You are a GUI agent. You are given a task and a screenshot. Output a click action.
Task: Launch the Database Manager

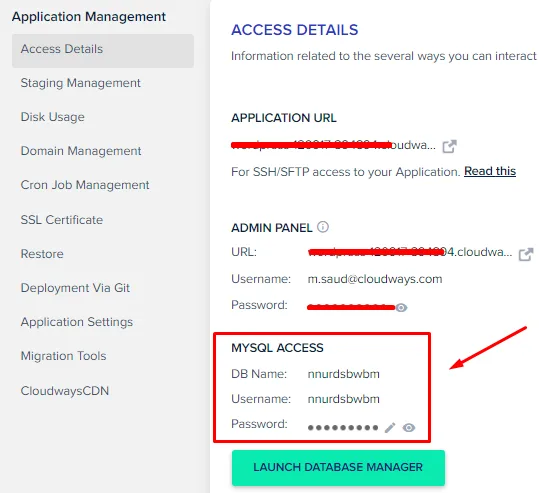pos(338,468)
